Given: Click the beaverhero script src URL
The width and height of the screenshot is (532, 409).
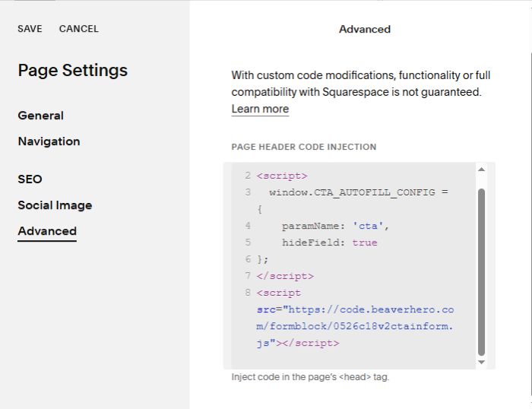Looking at the screenshot, I should point(355,326).
